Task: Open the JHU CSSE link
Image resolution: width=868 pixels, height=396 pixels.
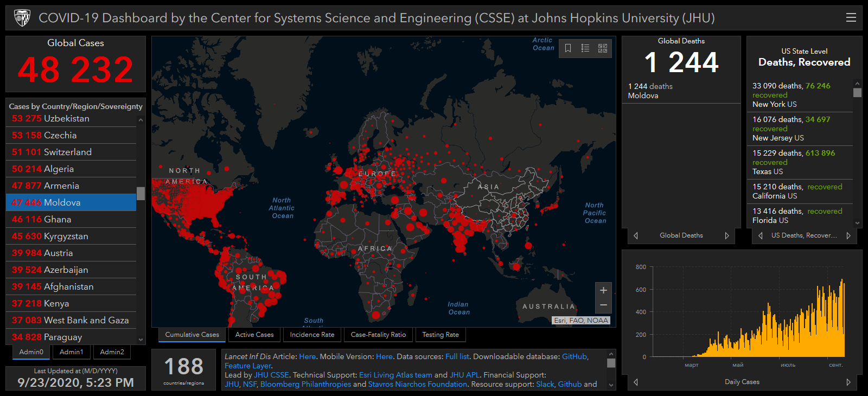Action: (271, 375)
